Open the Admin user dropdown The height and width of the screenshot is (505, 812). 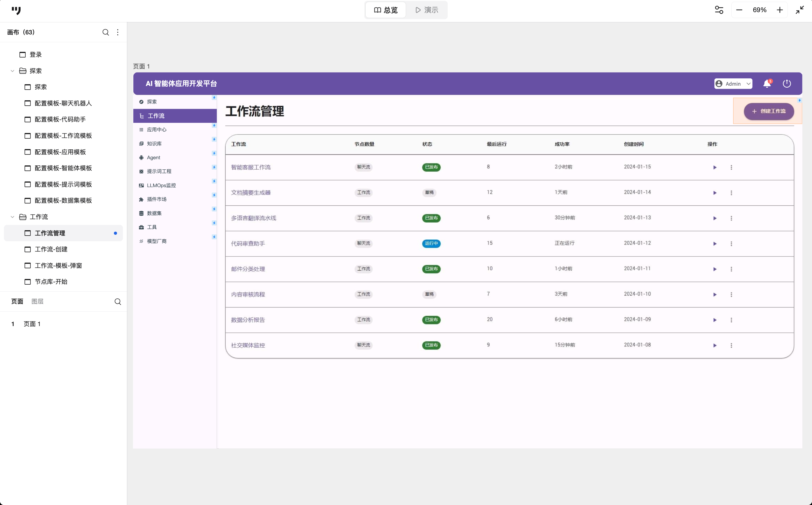[x=733, y=83]
